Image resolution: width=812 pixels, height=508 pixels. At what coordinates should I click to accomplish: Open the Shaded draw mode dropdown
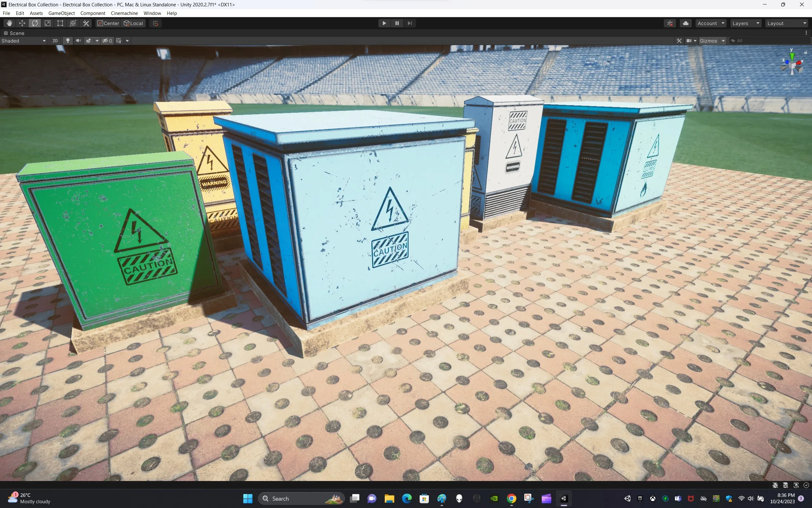click(23, 41)
